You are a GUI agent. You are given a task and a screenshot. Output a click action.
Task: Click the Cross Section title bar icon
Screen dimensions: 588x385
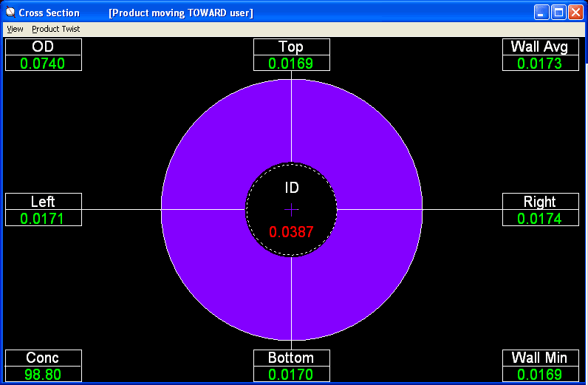[x=10, y=13]
